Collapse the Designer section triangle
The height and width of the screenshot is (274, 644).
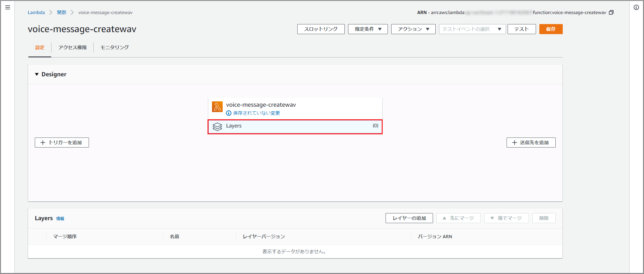37,74
